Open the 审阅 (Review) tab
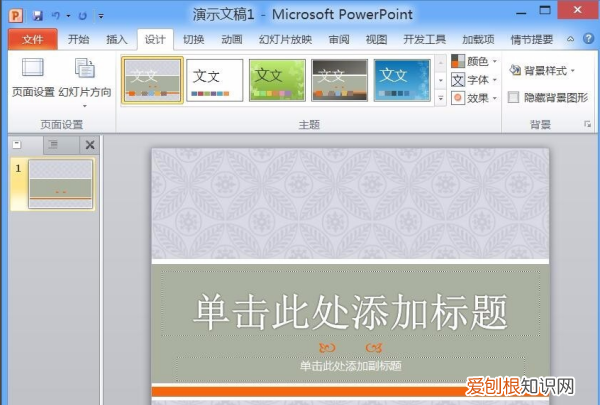Viewport: 600px width, 405px height. click(x=339, y=39)
